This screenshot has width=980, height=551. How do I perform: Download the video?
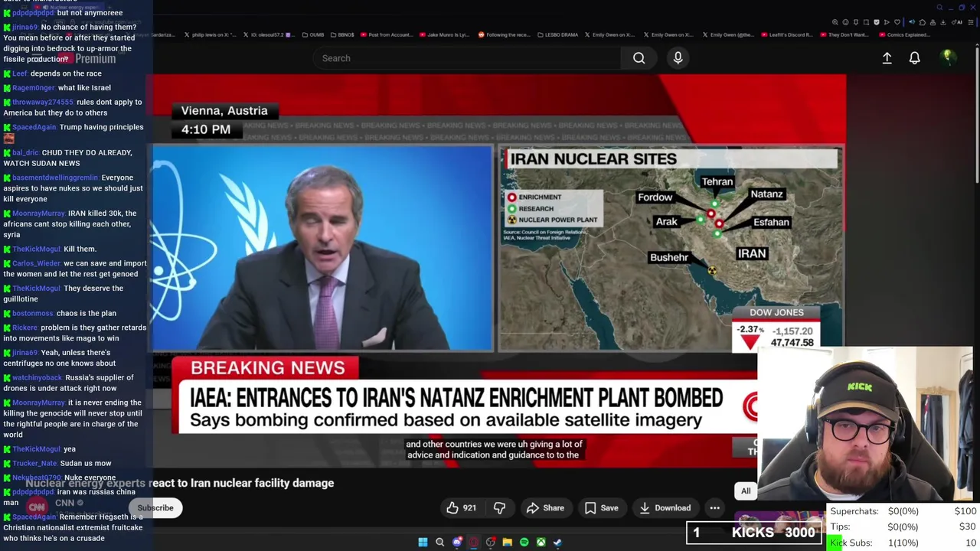pyautogui.click(x=664, y=507)
